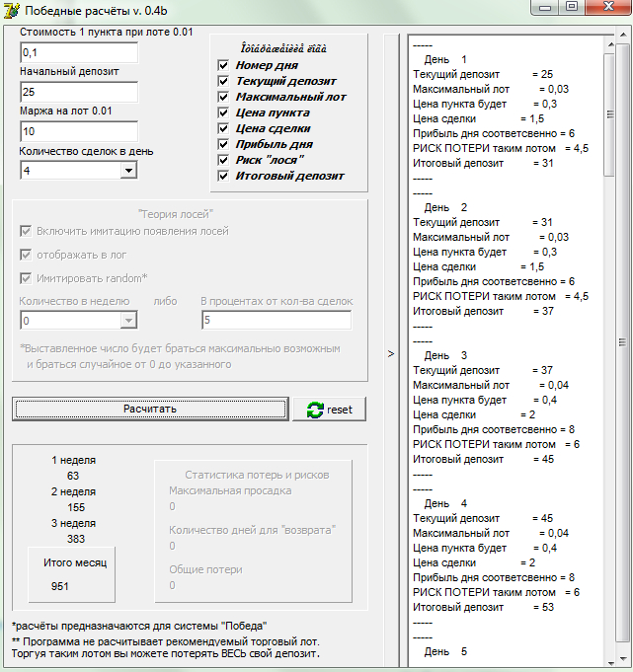Viewport: 633px width, 672px height.
Task: Toggle the Имитировать random checkbox
Action: pyautogui.click(x=26, y=278)
